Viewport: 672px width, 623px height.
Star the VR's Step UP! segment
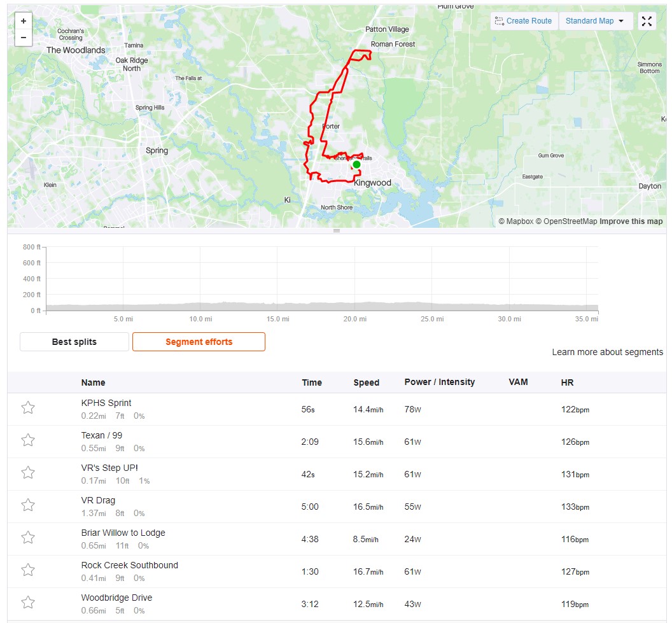[x=28, y=473]
